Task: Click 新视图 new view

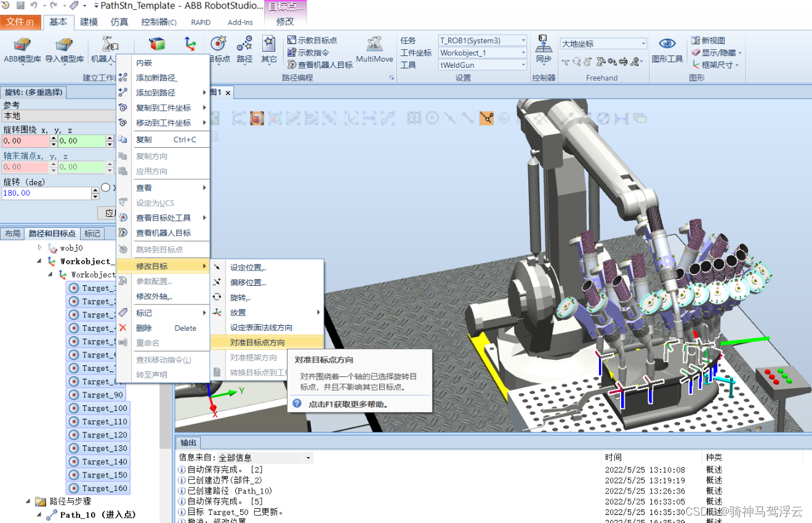Action: click(709, 40)
